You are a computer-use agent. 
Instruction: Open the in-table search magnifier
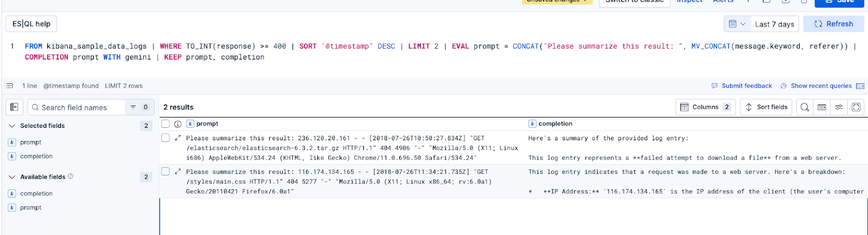click(x=805, y=107)
